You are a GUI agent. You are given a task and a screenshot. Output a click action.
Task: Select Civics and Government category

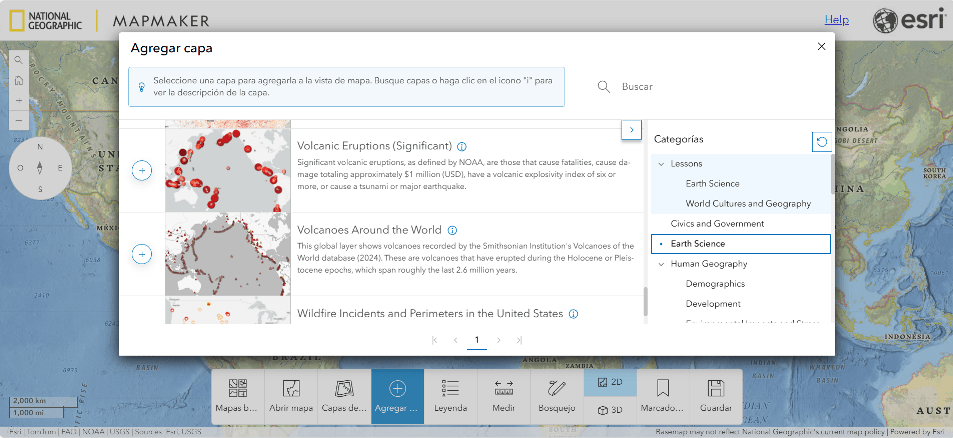(717, 224)
